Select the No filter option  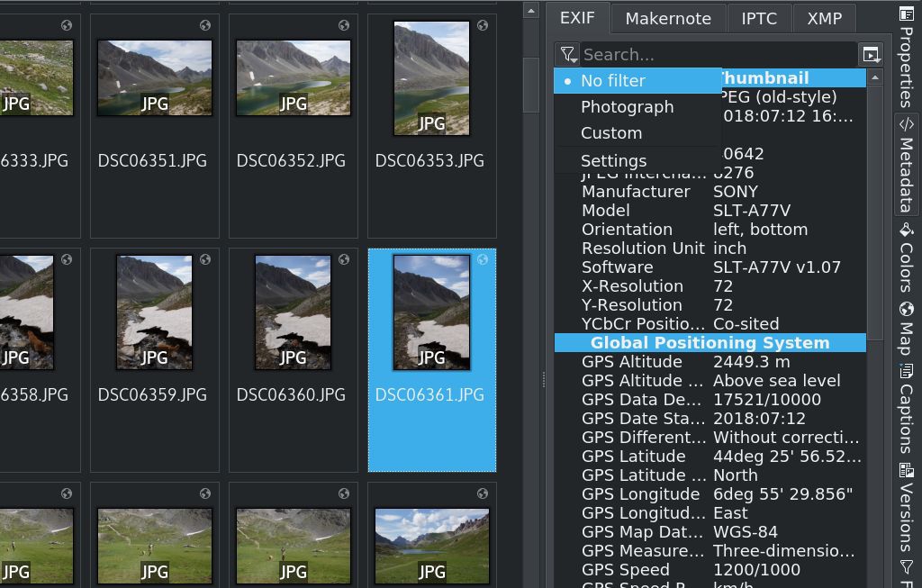point(637,80)
